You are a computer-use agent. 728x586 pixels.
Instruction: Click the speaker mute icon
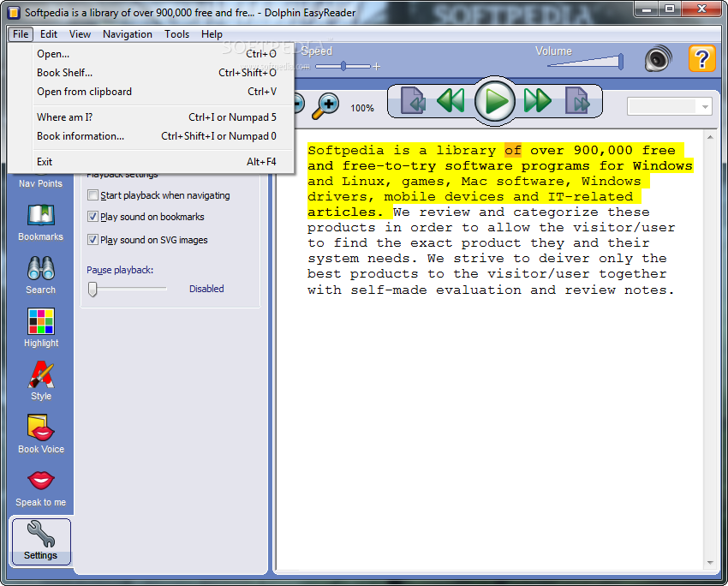[658, 59]
